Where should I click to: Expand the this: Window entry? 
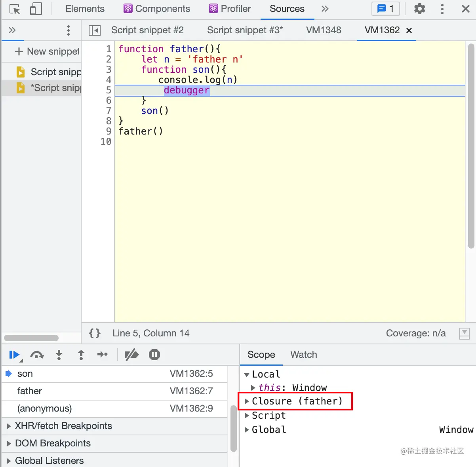coord(253,388)
